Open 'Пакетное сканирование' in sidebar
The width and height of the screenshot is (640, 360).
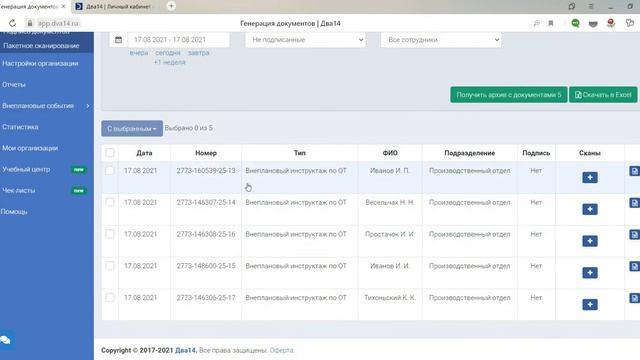pos(41,46)
